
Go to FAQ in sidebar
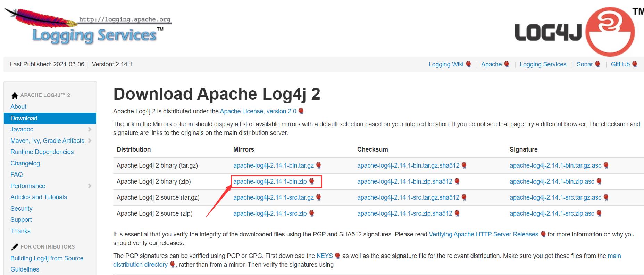point(17,175)
